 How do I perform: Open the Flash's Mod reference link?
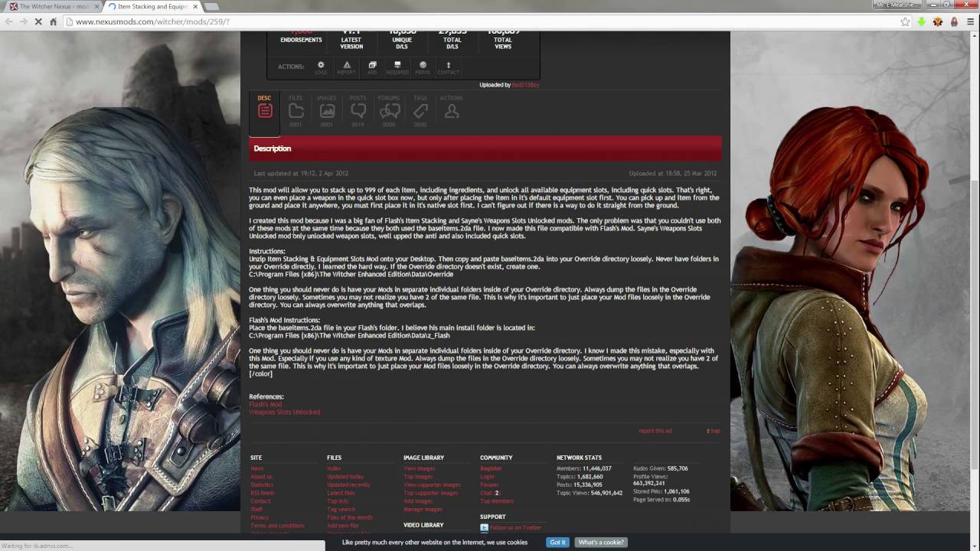[265, 404]
